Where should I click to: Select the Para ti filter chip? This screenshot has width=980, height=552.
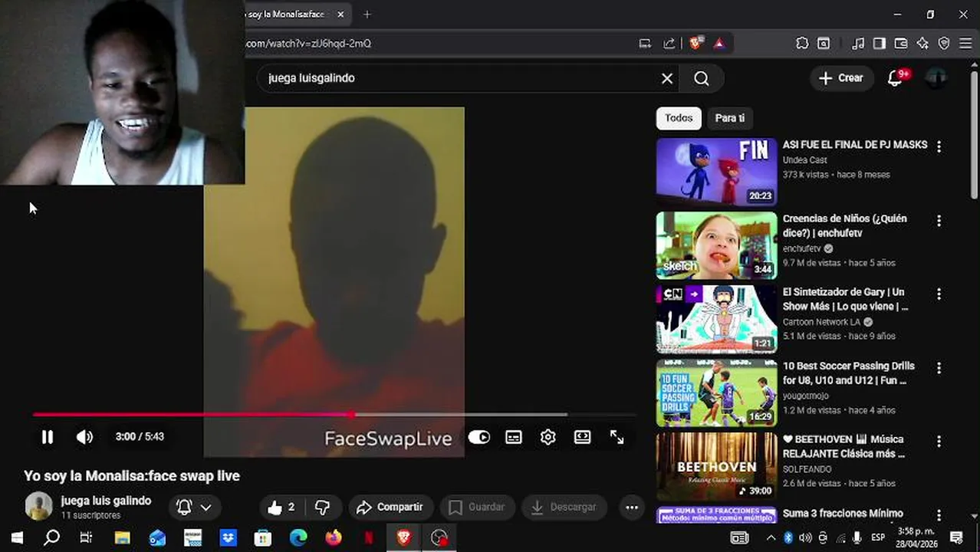730,118
